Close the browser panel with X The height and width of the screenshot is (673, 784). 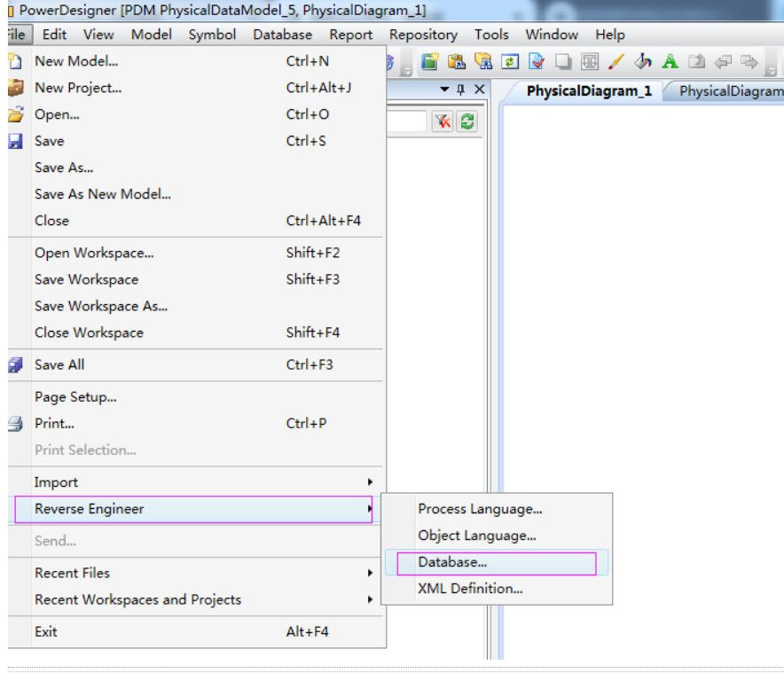click(480, 89)
